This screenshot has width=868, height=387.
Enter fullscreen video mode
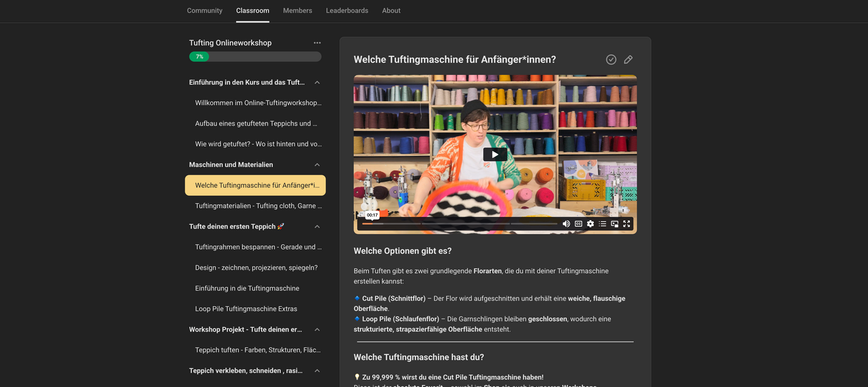pos(627,223)
